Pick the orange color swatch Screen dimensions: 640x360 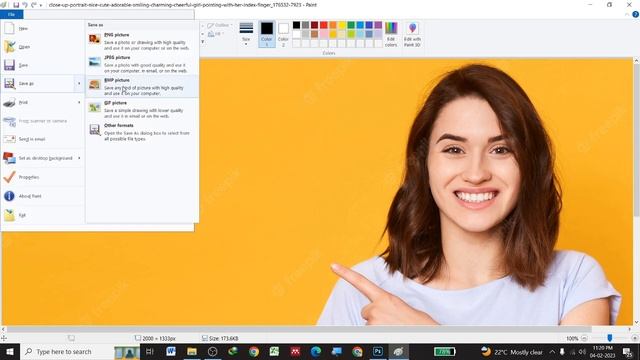pyautogui.click(x=333, y=25)
